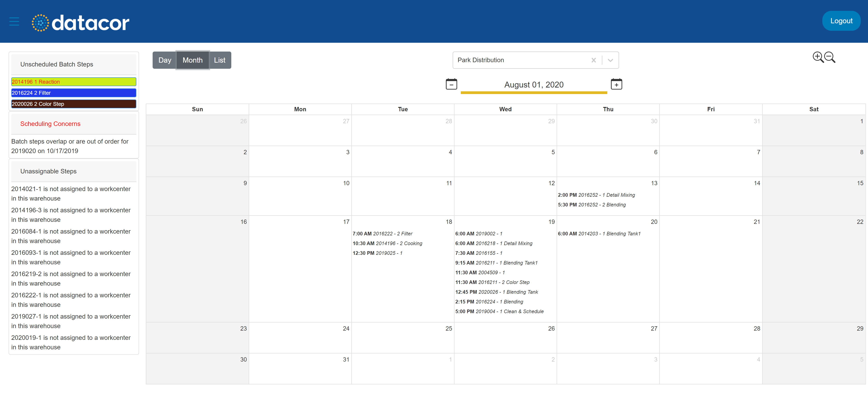Select the Sat column header
The image size is (868, 407).
pos(814,109)
